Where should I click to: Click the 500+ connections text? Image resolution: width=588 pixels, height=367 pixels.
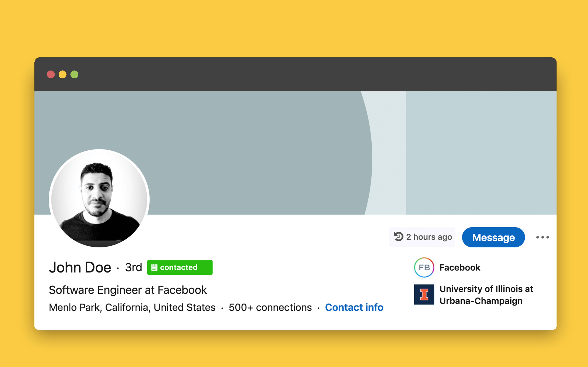270,307
